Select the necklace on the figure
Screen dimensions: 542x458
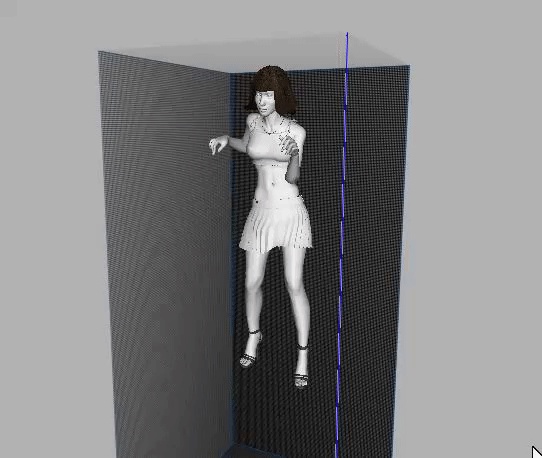(272, 127)
